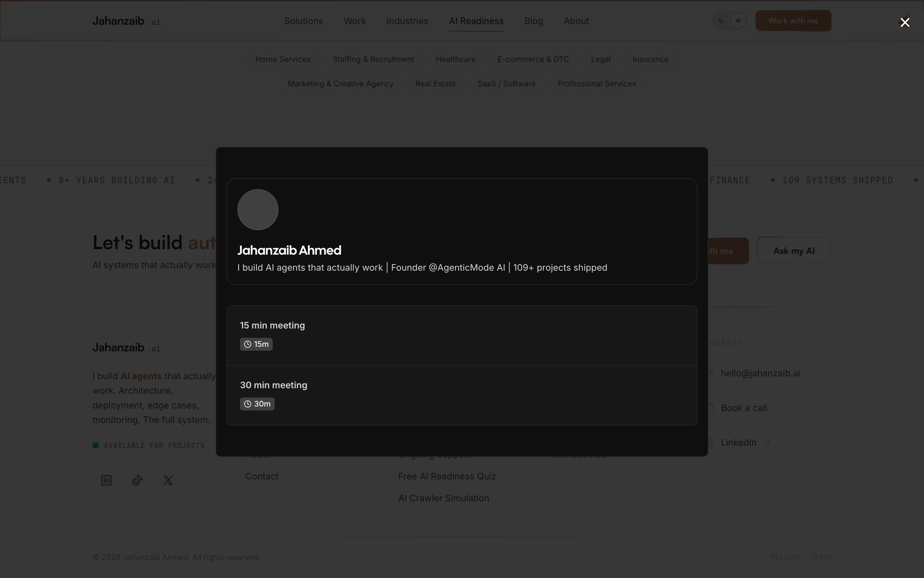Open the SaaS / Software industry link
This screenshot has height=578, width=924.
(506, 84)
